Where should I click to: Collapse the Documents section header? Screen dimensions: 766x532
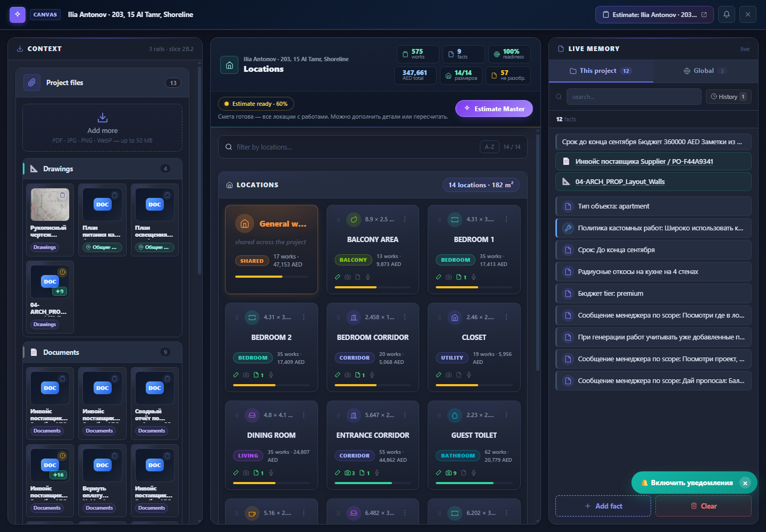(103, 352)
